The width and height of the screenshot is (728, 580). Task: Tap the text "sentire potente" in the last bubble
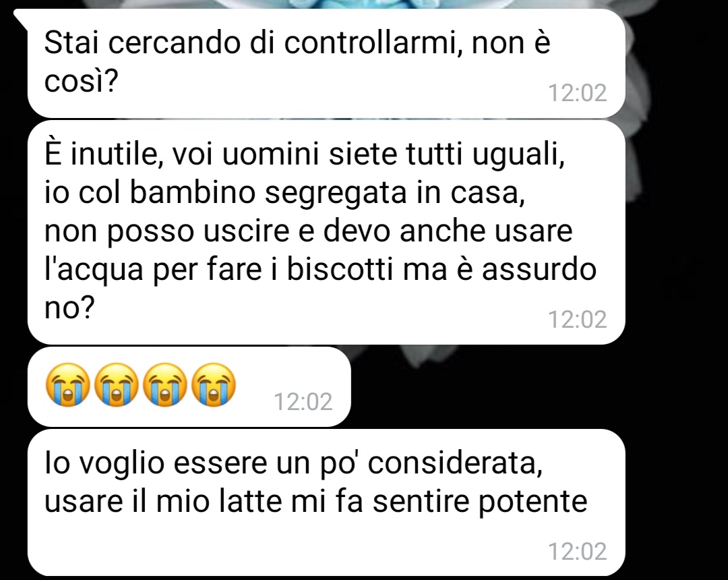[x=480, y=502]
